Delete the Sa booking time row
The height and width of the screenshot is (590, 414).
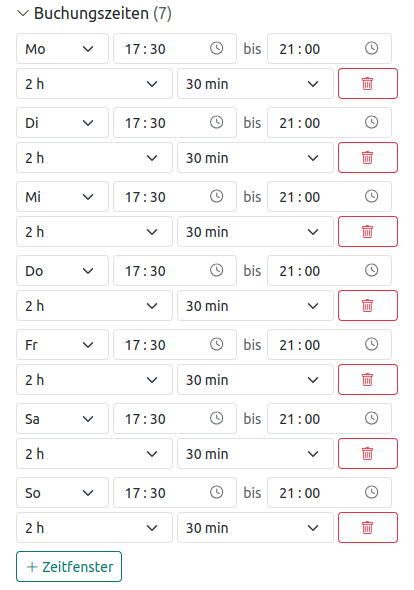[368, 453]
